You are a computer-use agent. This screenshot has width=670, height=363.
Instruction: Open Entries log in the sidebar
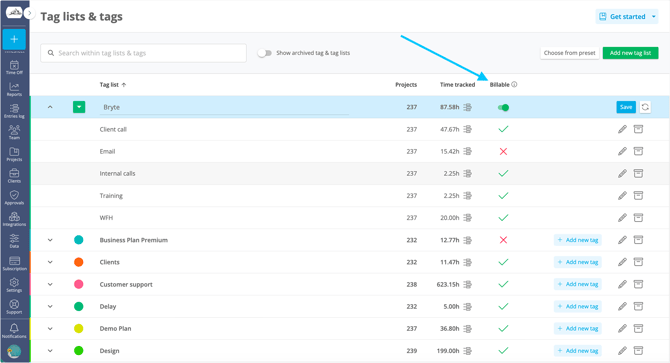(14, 111)
